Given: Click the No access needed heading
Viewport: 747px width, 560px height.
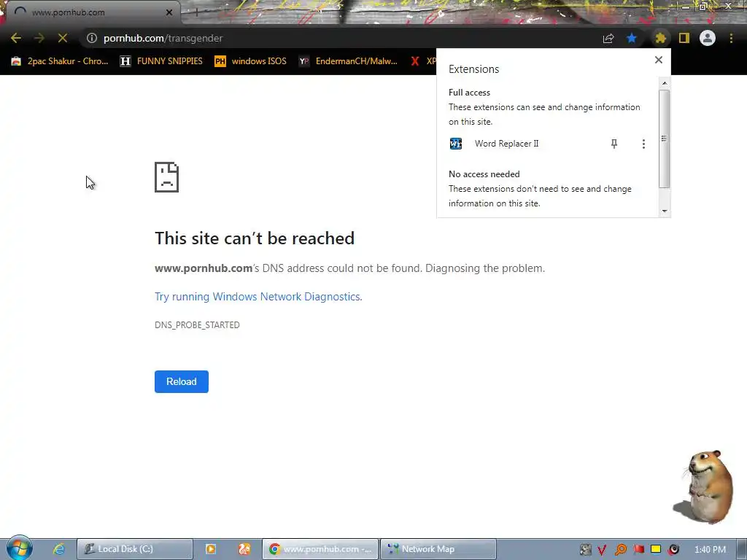Looking at the screenshot, I should coord(484,174).
